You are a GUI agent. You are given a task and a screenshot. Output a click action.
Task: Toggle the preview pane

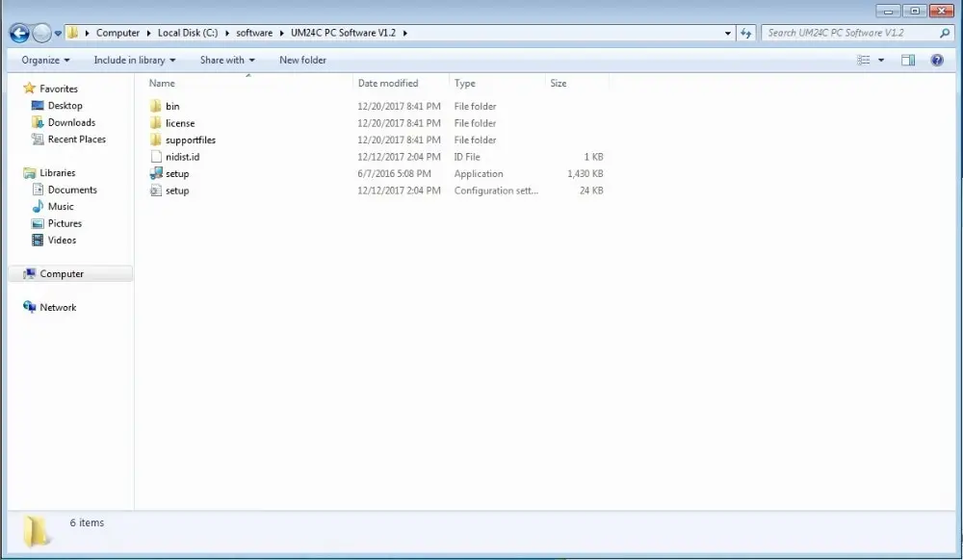click(908, 60)
